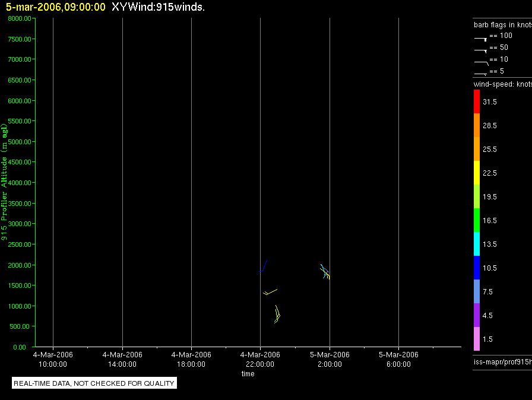Image resolution: width=532 pixels, height=400 pixels.
Task: Click the 4-Mar-2006 14:00:00 time tick label
Action: [122, 359]
